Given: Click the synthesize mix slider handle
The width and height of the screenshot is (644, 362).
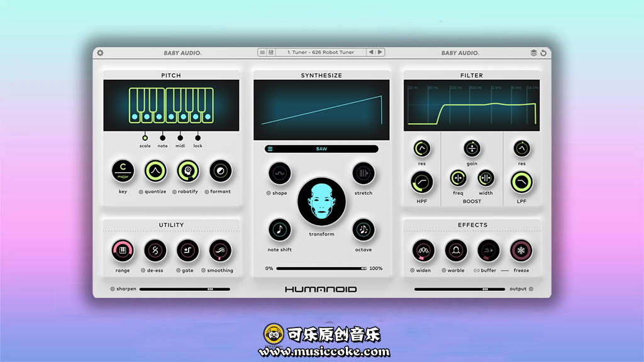Looking at the screenshot, I should point(364,268).
